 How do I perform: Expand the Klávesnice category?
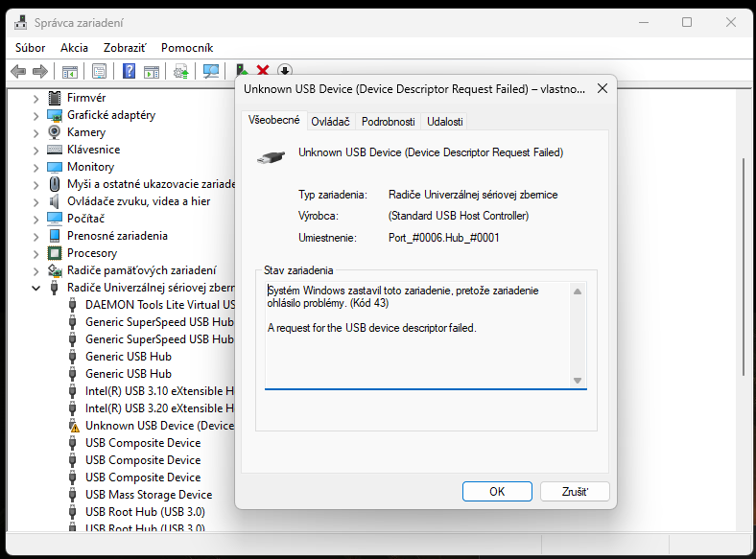tap(36, 150)
